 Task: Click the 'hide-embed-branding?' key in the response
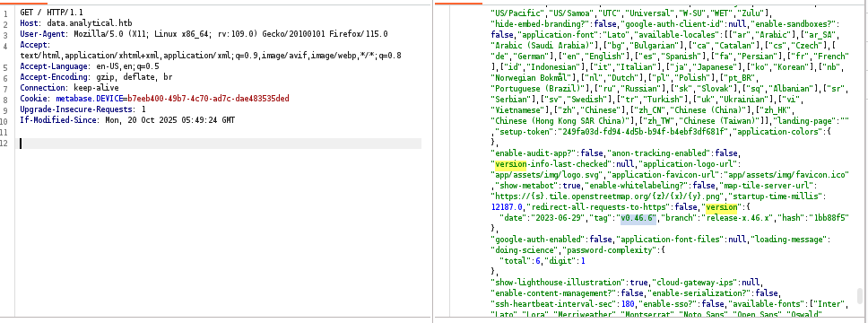click(x=541, y=24)
